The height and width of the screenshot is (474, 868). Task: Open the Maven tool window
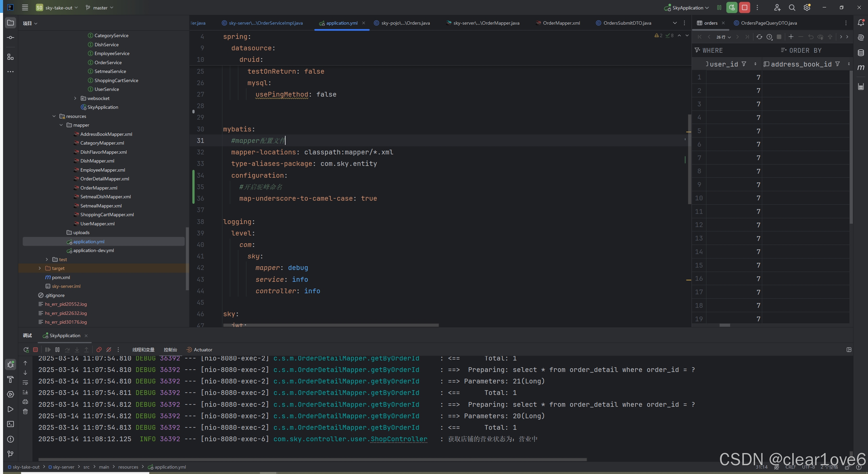coord(861,68)
